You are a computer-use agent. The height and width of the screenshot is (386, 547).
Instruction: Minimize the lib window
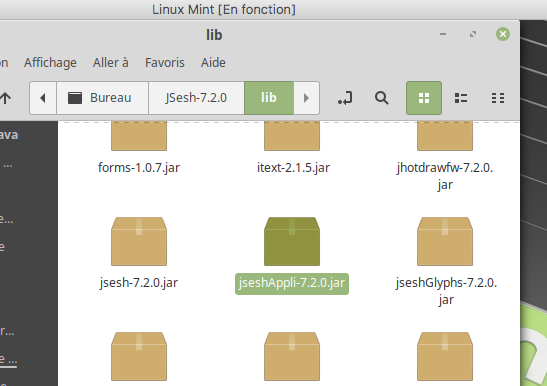443,34
